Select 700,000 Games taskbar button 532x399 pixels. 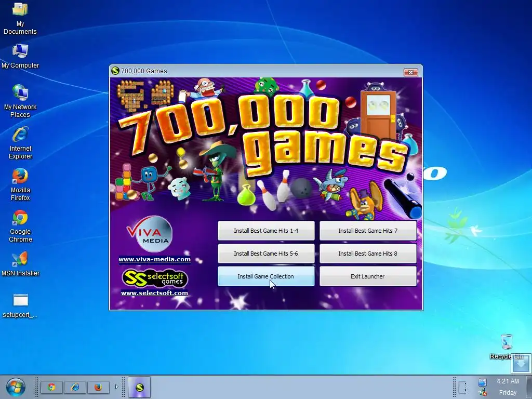[139, 387]
